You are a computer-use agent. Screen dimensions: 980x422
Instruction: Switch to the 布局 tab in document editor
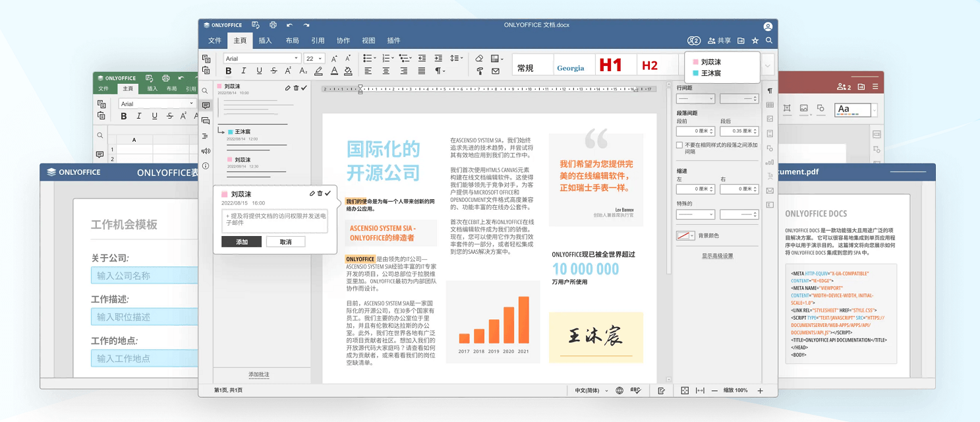click(292, 41)
